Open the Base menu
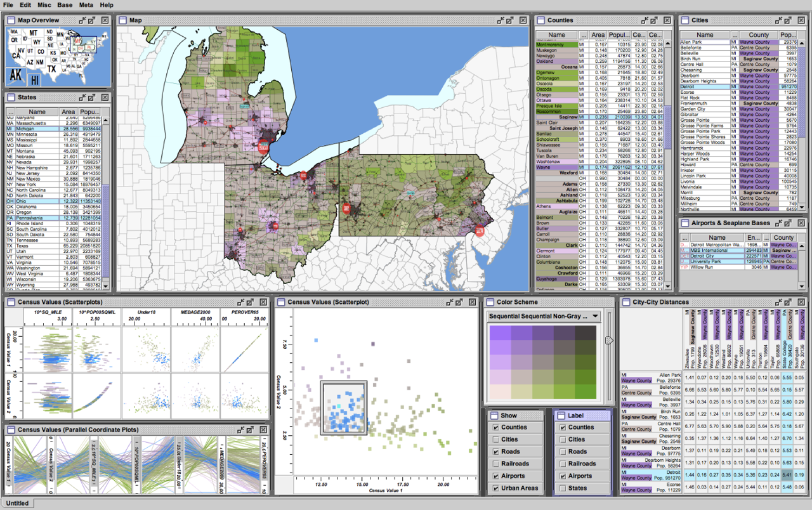Viewport: 812px width, 510px height. (x=65, y=5)
